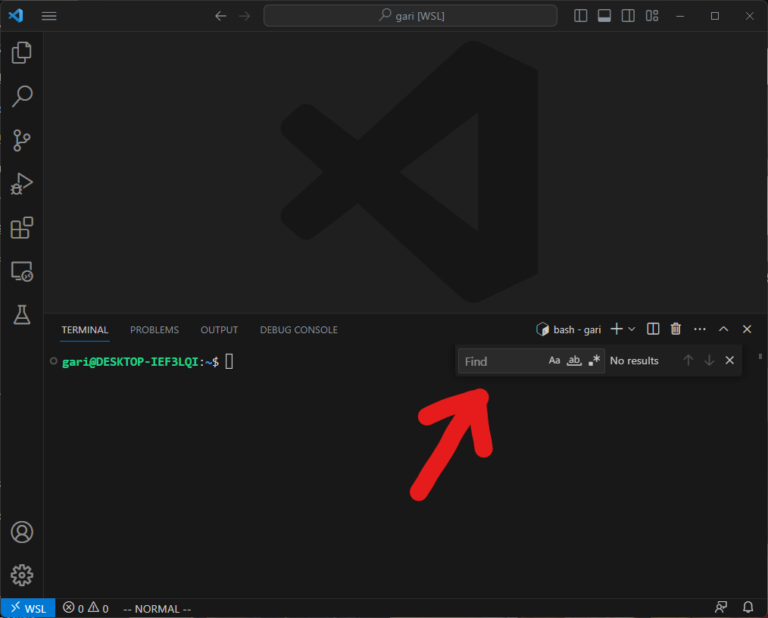Toggle Use Regular Expression in find
768x618 pixels.
594,361
